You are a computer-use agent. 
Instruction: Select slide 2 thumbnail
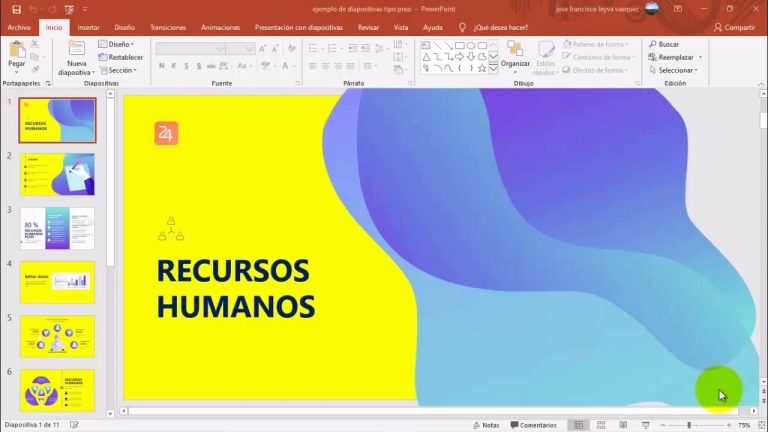pyautogui.click(x=58, y=174)
